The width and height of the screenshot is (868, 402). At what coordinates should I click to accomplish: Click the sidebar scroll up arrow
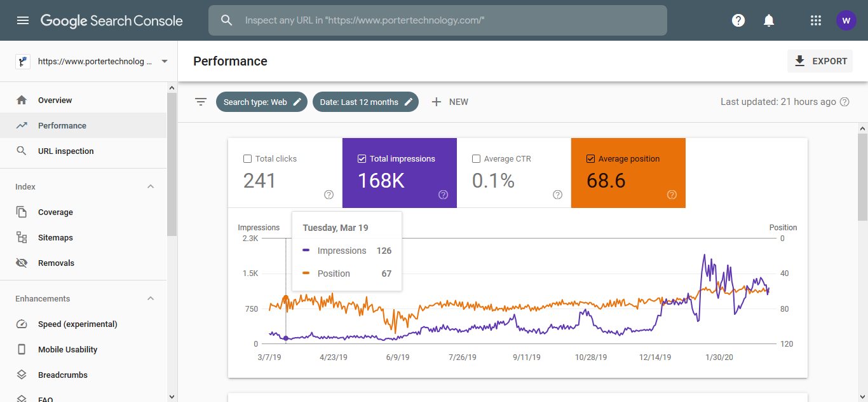(x=172, y=87)
